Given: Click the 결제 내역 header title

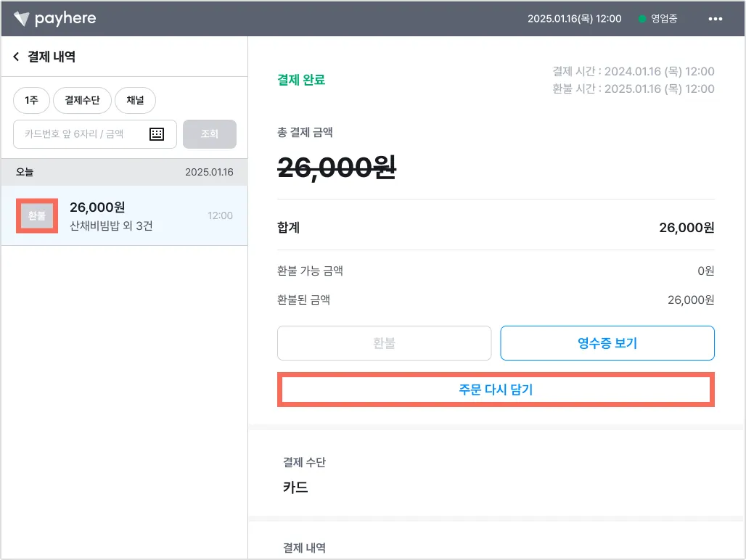Looking at the screenshot, I should point(52,57).
